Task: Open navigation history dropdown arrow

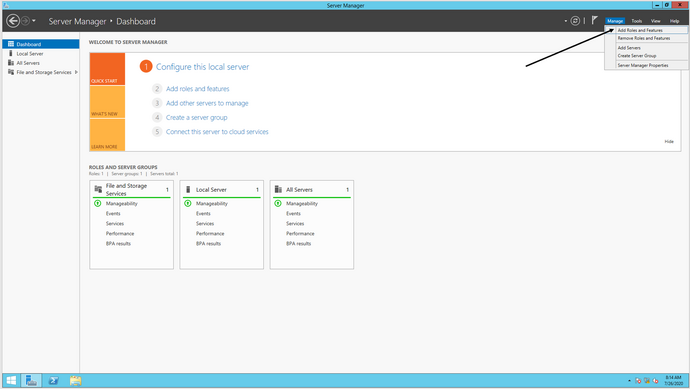Action: tap(34, 21)
